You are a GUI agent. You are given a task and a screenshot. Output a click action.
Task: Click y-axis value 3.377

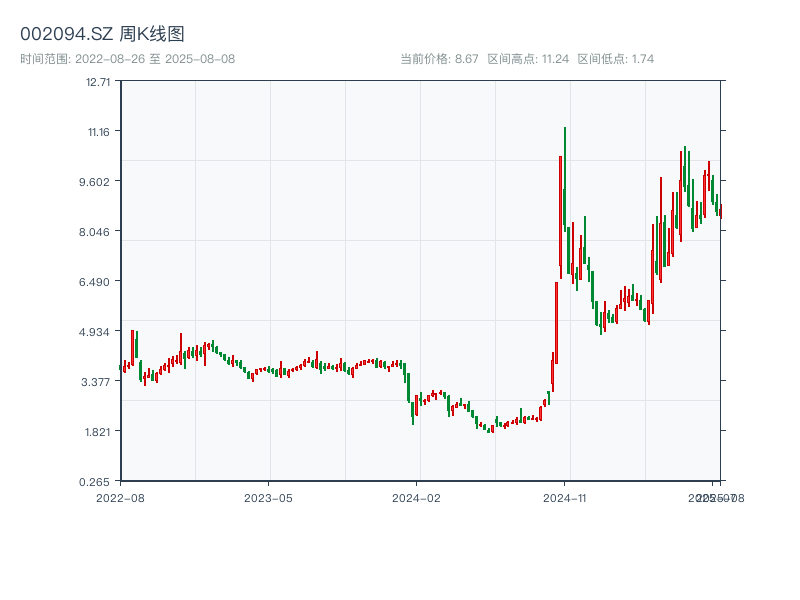point(95,382)
